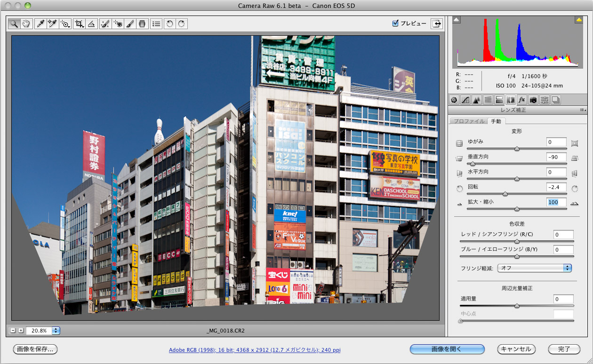The width and height of the screenshot is (593, 364).
Task: Select the Targeted Adjustment tool
Action: (65, 24)
